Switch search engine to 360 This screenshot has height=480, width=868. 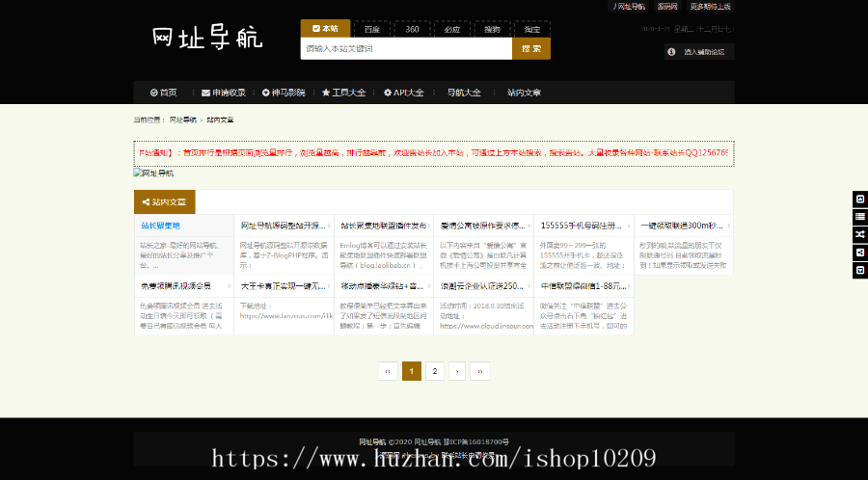412,29
